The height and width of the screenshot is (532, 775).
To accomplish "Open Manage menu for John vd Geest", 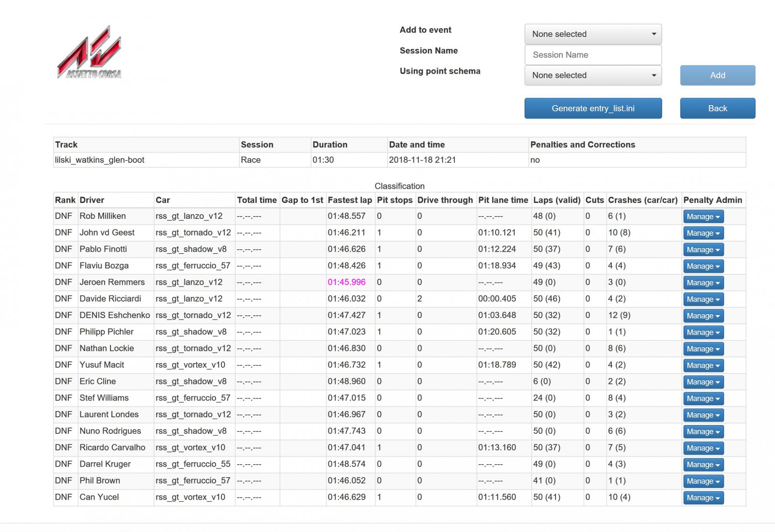I will click(x=703, y=233).
